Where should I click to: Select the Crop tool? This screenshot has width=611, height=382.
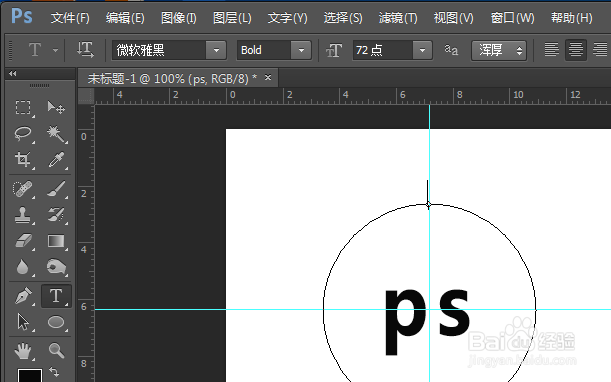click(23, 159)
